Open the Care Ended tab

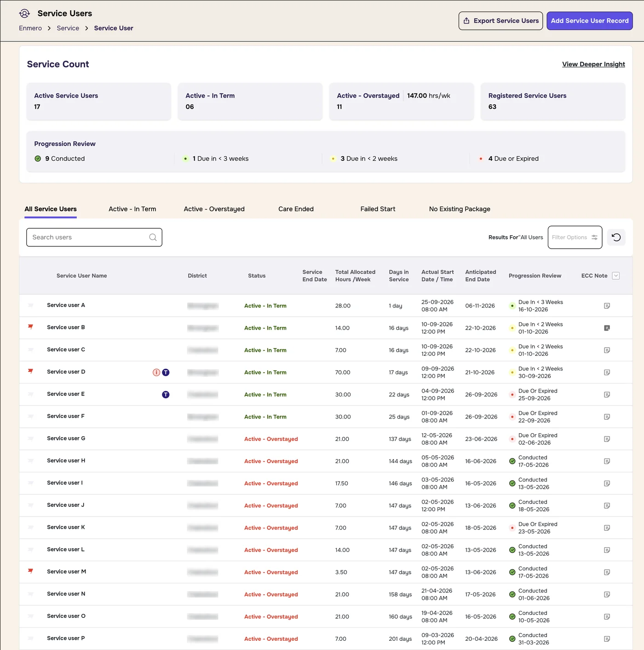tap(296, 209)
